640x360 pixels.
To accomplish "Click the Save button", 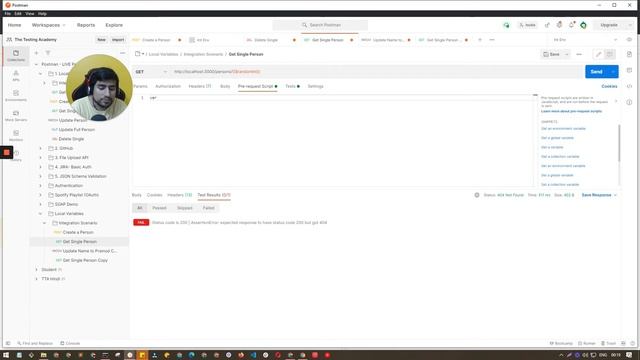I will (551, 54).
